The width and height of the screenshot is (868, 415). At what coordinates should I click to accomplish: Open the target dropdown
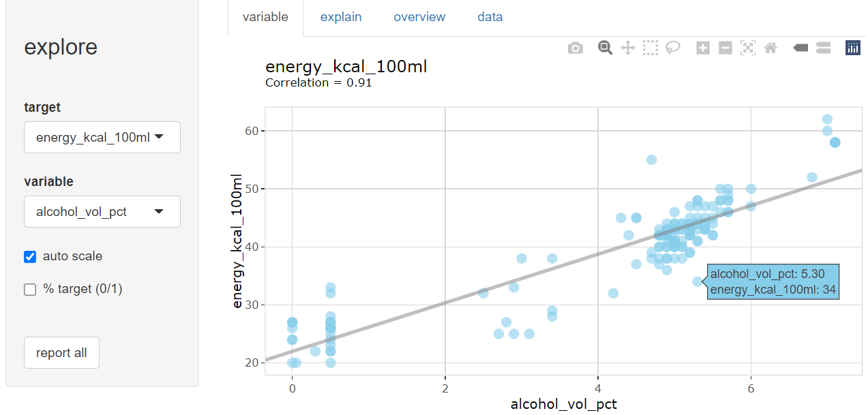pos(102,137)
